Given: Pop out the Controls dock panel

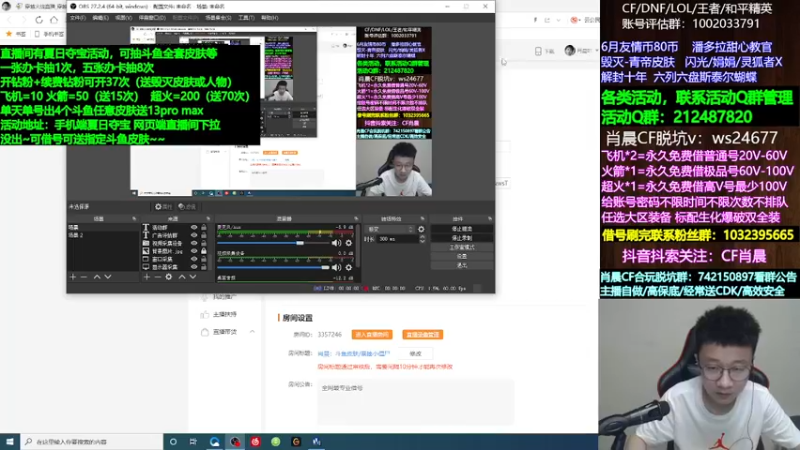Looking at the screenshot, I should click(x=490, y=218).
